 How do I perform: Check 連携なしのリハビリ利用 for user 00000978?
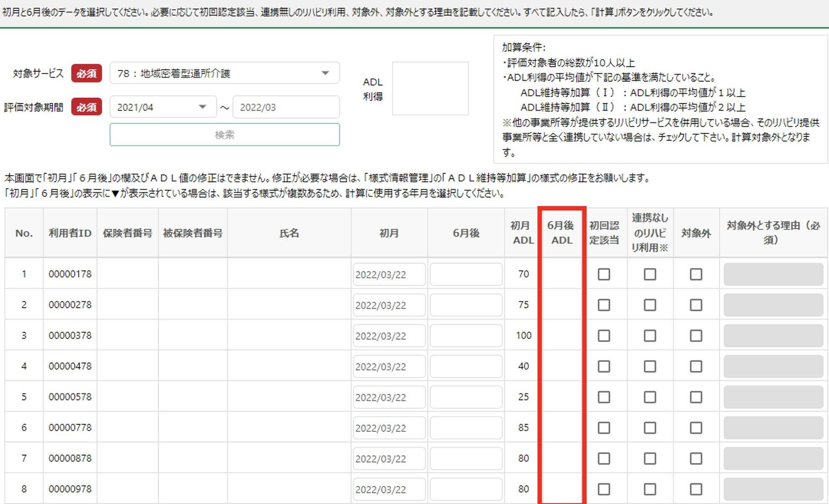(x=650, y=489)
